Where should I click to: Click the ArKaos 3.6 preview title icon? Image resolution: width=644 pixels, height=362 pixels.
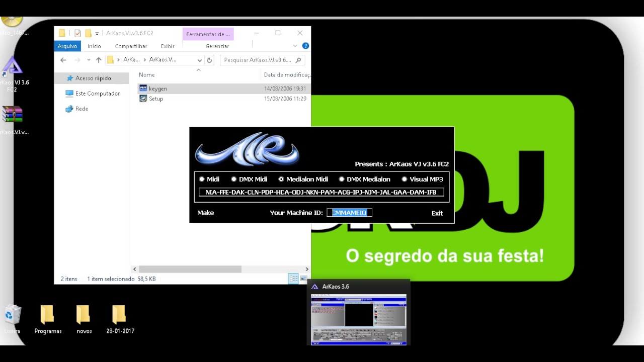[314, 287]
